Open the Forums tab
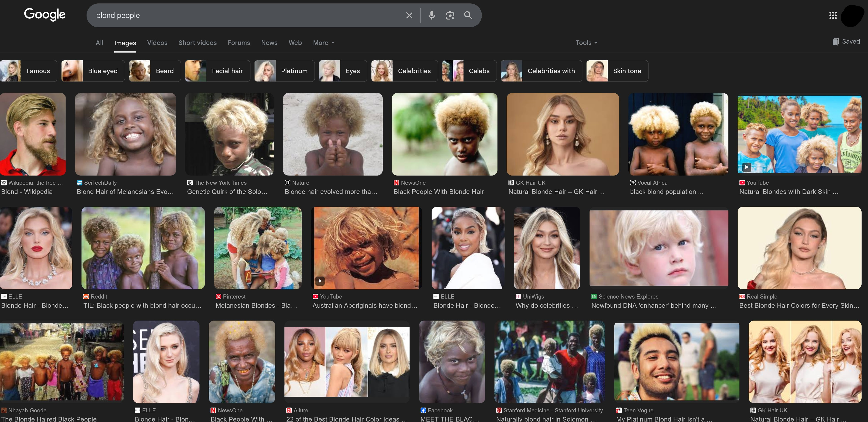The height and width of the screenshot is (422, 868). click(x=239, y=43)
